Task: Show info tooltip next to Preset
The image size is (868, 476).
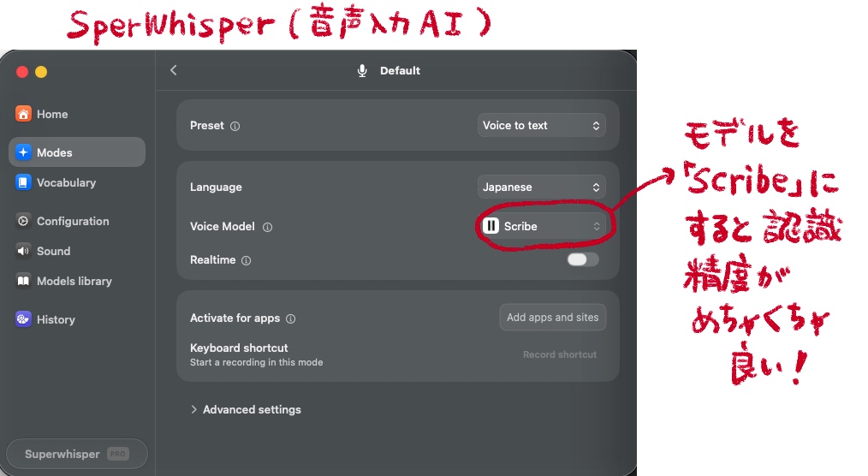Action: [x=235, y=126]
